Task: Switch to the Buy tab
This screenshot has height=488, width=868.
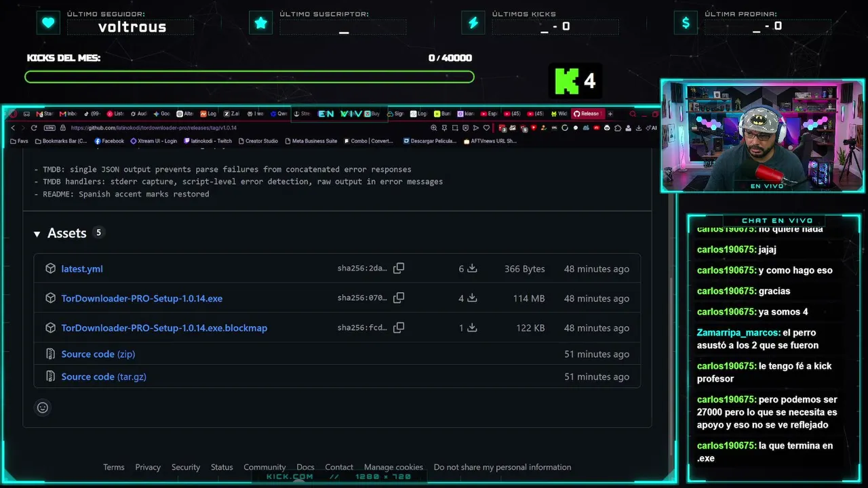Action: coord(372,114)
